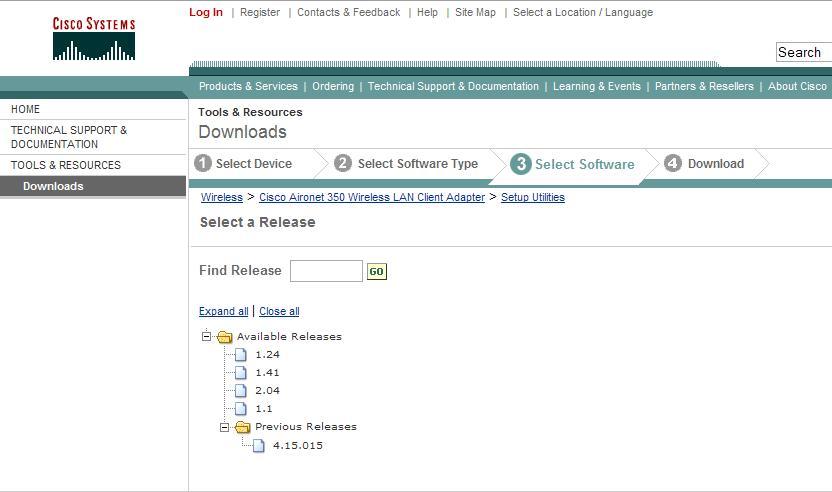The height and width of the screenshot is (492, 832).
Task: Click the Expand all link
Action: click(x=223, y=311)
